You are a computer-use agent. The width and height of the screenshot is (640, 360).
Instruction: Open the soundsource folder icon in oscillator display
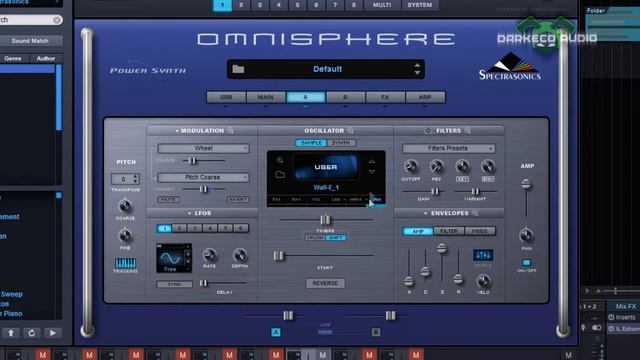click(280, 175)
